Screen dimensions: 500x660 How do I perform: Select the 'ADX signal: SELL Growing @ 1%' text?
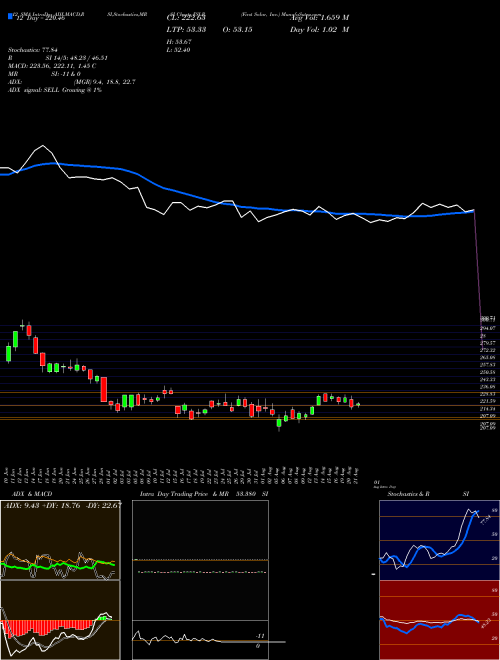pyautogui.click(x=55, y=90)
